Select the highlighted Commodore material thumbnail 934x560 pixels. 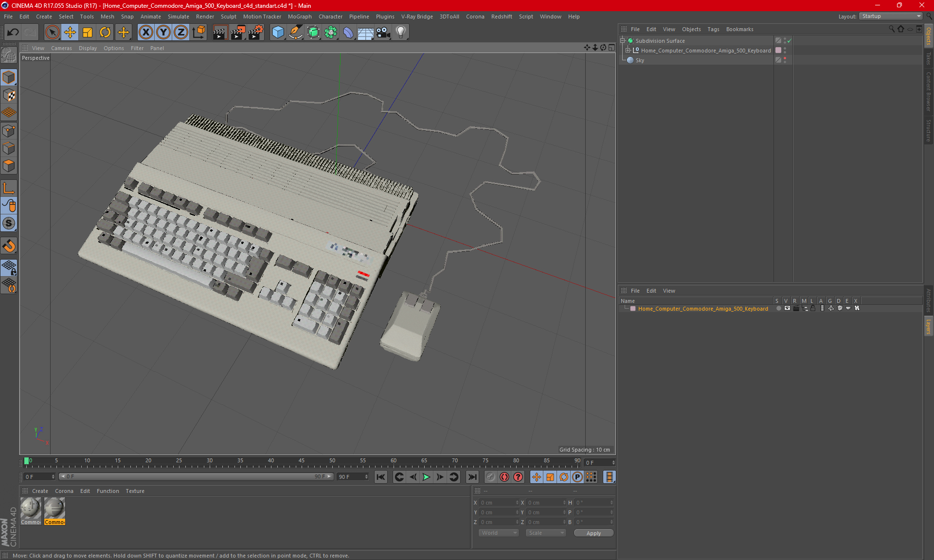(54, 511)
